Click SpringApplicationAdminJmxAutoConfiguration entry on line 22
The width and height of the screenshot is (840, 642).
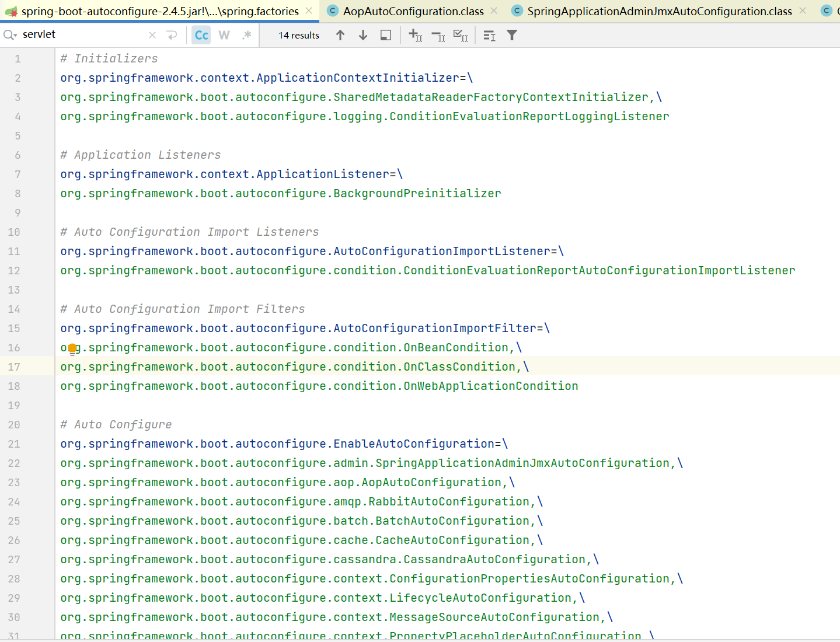tap(372, 463)
